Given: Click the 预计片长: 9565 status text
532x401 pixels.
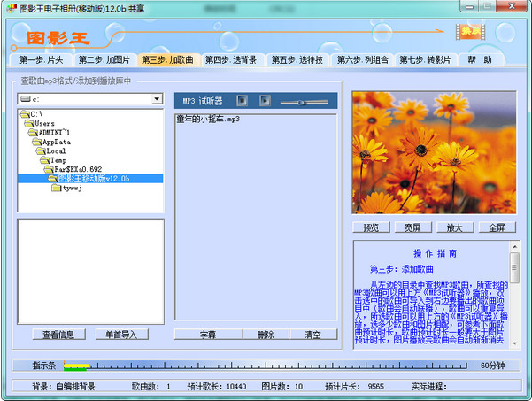Looking at the screenshot, I should (355, 386).
